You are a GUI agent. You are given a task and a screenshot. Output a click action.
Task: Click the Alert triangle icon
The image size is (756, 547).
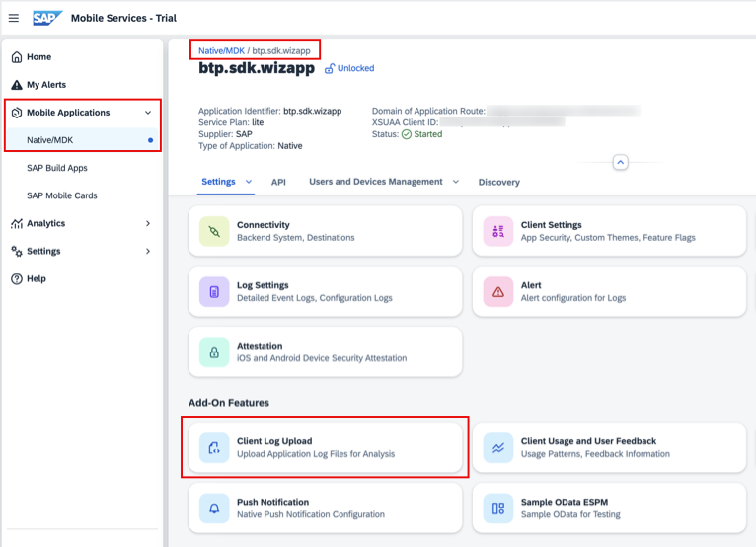click(498, 292)
